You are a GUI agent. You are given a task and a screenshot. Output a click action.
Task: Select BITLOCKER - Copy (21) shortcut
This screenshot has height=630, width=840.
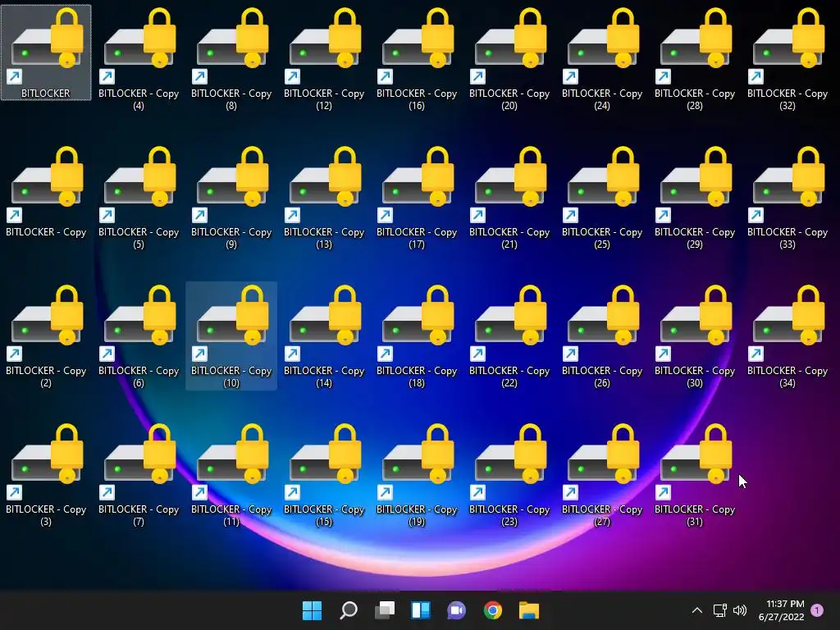(x=509, y=197)
